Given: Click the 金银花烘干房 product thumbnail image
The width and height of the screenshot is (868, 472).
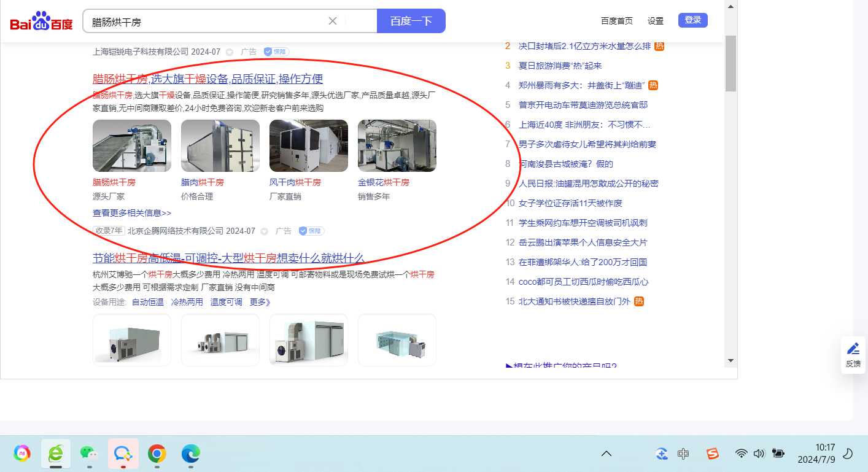Looking at the screenshot, I should coord(397,145).
